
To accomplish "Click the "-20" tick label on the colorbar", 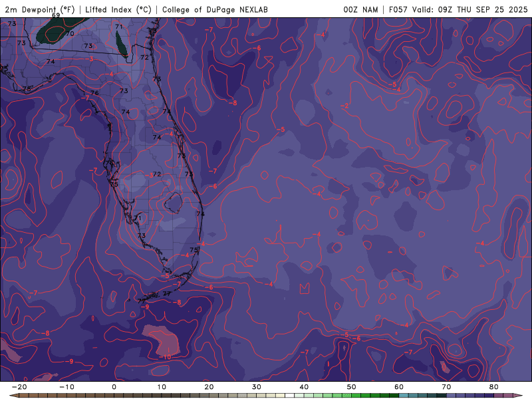I will (19, 387).
